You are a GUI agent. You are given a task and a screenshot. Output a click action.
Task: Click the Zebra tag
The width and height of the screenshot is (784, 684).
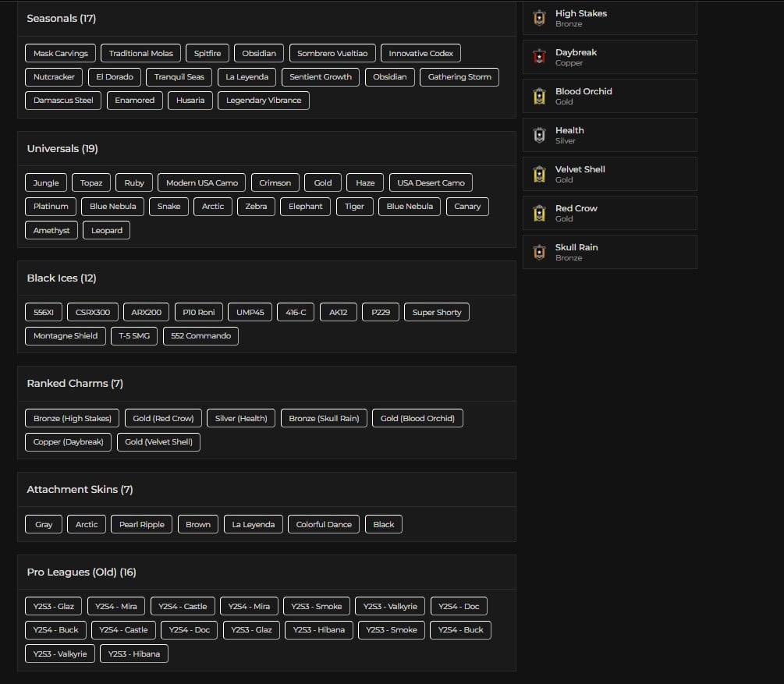point(256,206)
